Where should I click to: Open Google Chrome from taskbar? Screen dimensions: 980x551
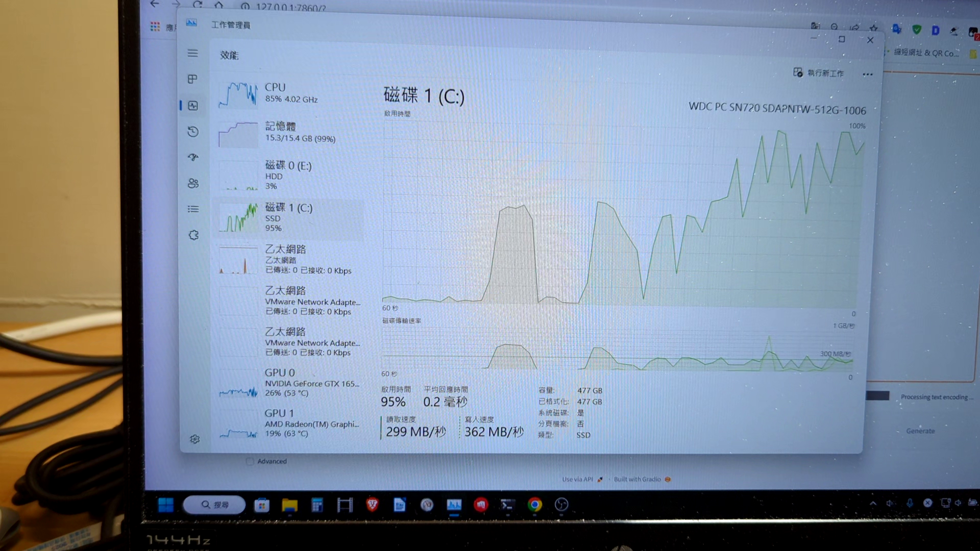(535, 505)
